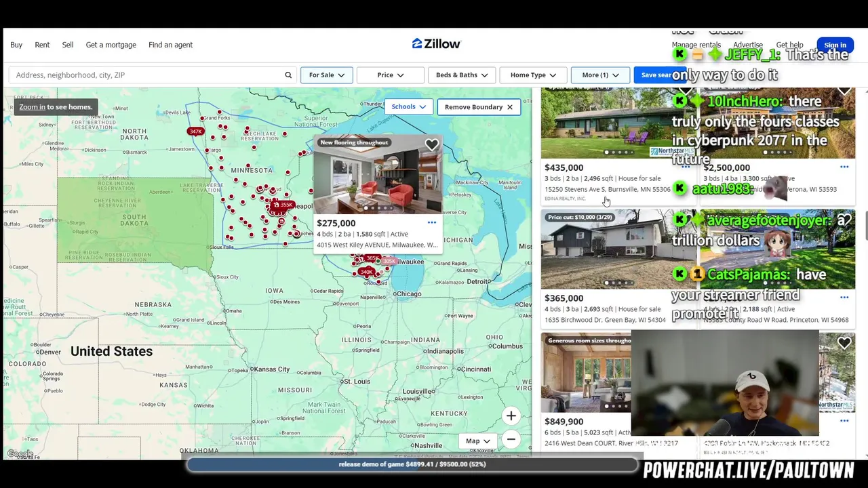This screenshot has height=488, width=868.
Task: Open the Rent menu
Action: [x=42, y=45]
